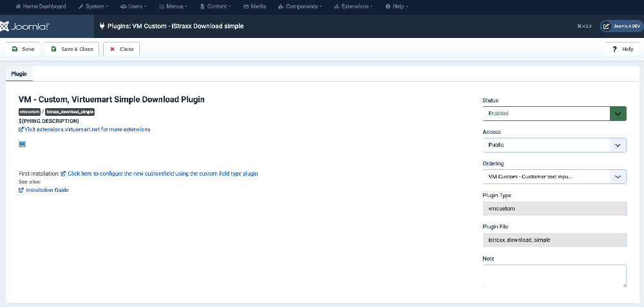Open the Extensions menu

pyautogui.click(x=353, y=6)
